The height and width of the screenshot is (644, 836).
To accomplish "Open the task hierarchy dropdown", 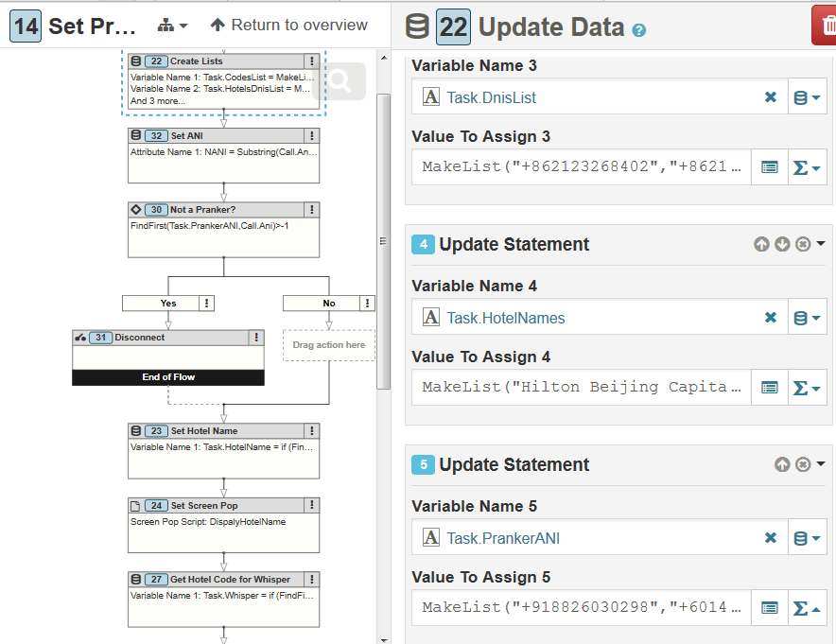I will pos(171,26).
